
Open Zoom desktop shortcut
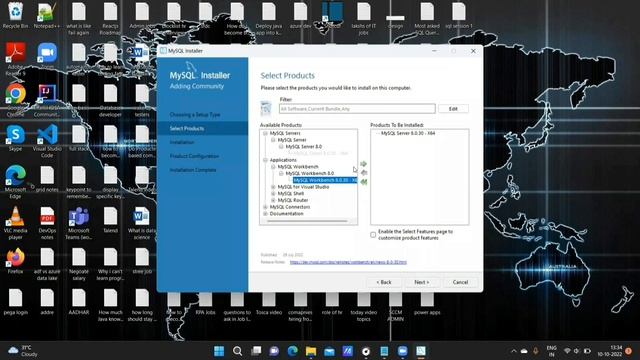tap(47, 57)
